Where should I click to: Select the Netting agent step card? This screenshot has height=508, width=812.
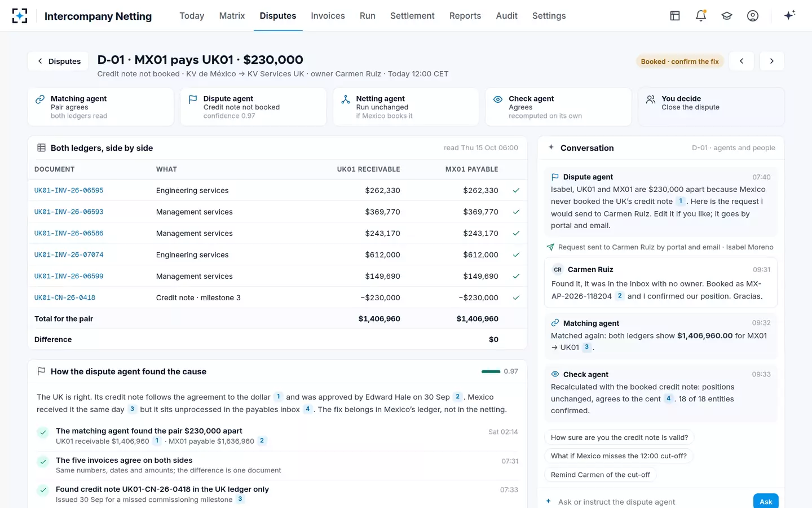pyautogui.click(x=406, y=107)
